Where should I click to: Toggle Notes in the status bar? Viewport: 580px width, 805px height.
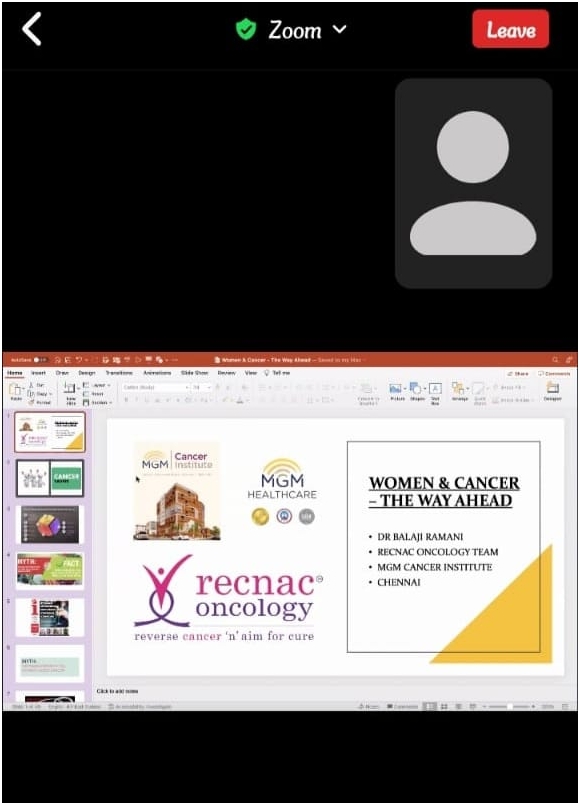pos(368,707)
